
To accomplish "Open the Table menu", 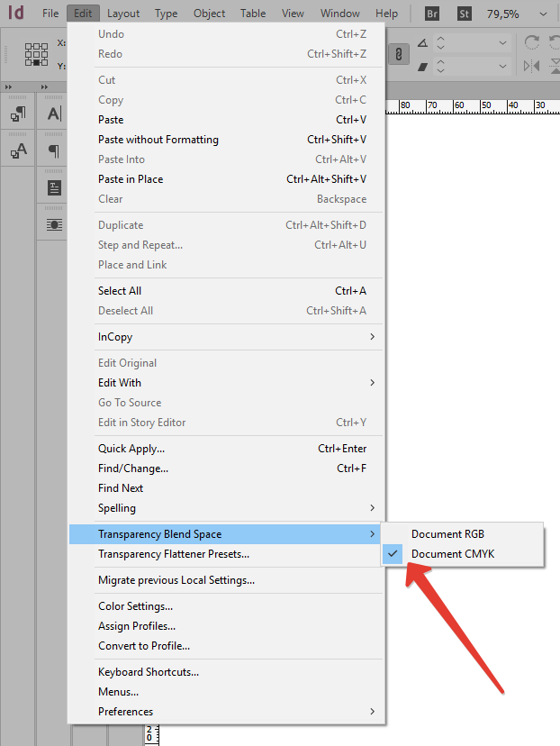I will (x=253, y=14).
